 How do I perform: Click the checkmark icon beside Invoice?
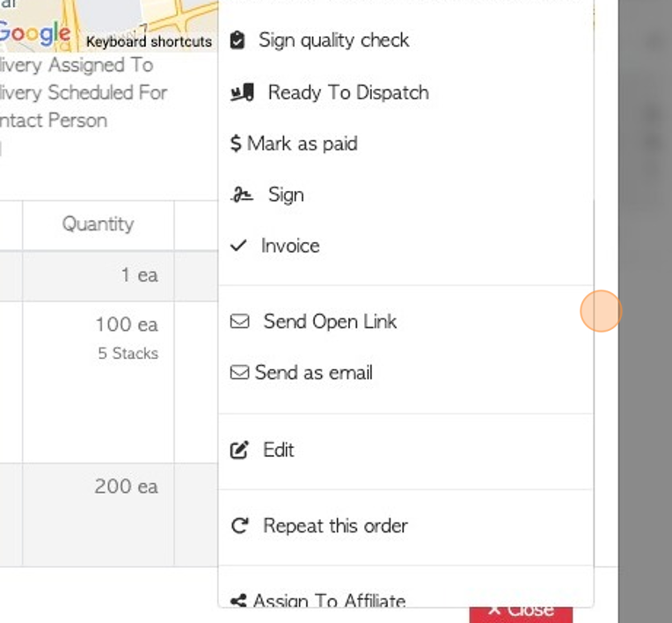tap(238, 246)
